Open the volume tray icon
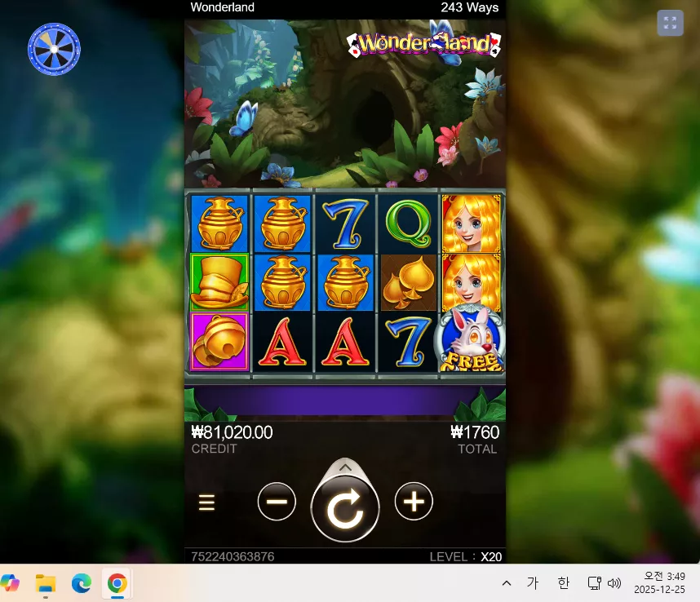This screenshot has height=602, width=700. point(614,582)
